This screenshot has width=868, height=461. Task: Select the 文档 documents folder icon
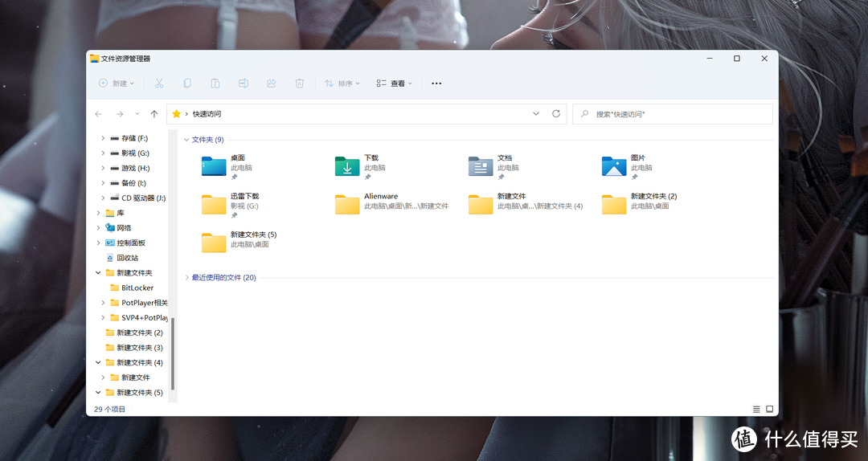481,166
